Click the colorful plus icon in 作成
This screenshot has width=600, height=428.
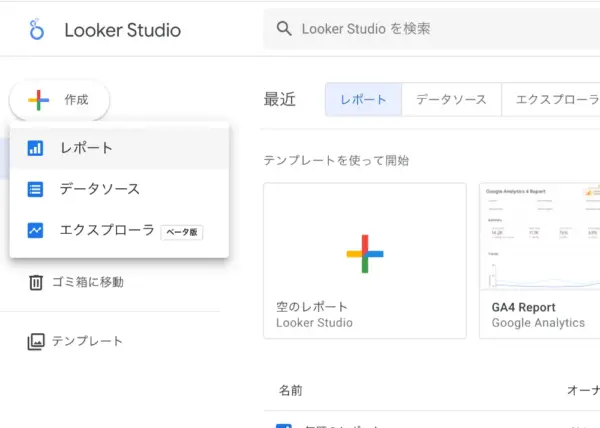point(38,100)
